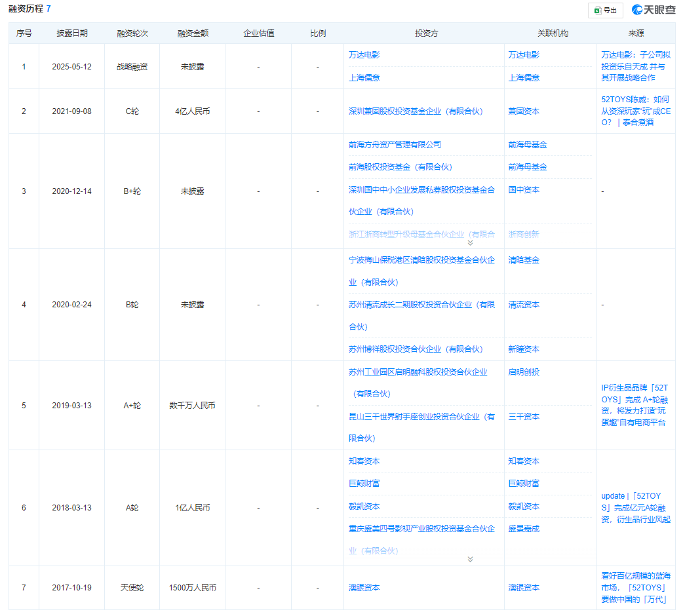Open investor 万达电影 in the 投资方 column
Image resolution: width=683 pixels, height=616 pixels.
pos(364,55)
